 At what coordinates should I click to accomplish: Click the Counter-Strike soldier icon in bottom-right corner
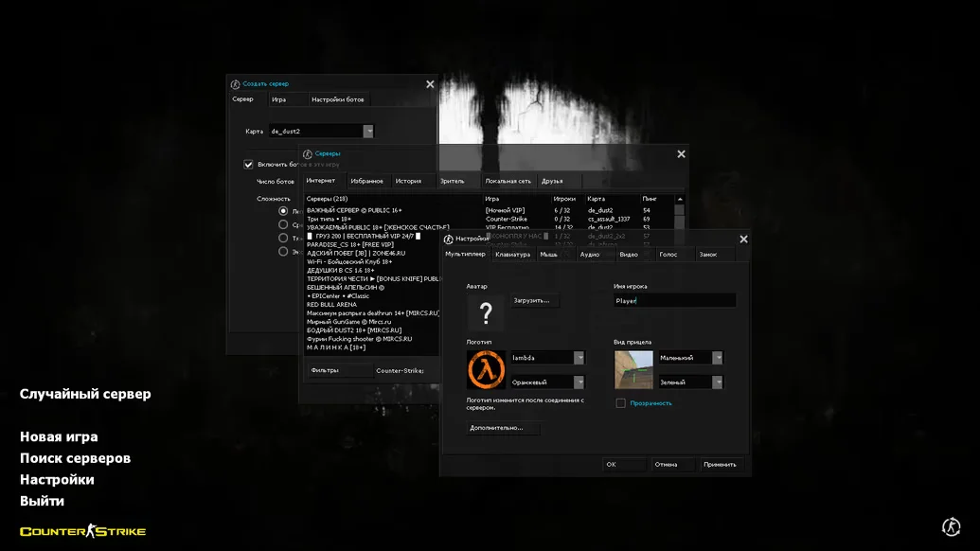tap(952, 526)
